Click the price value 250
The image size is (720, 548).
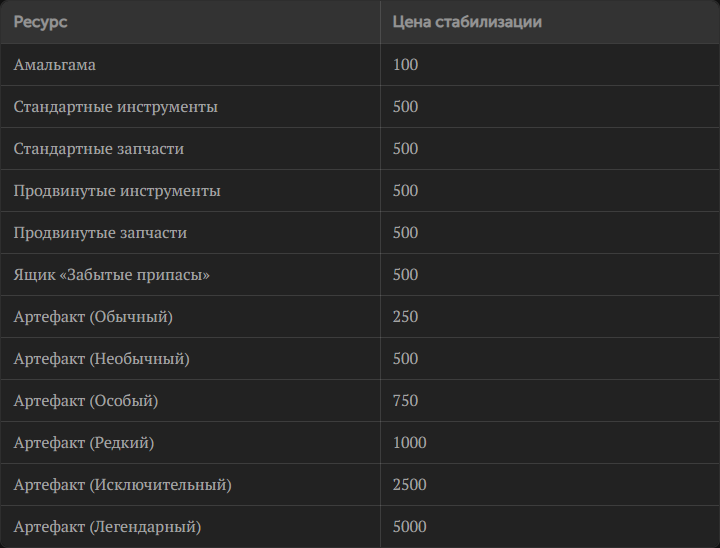(405, 317)
